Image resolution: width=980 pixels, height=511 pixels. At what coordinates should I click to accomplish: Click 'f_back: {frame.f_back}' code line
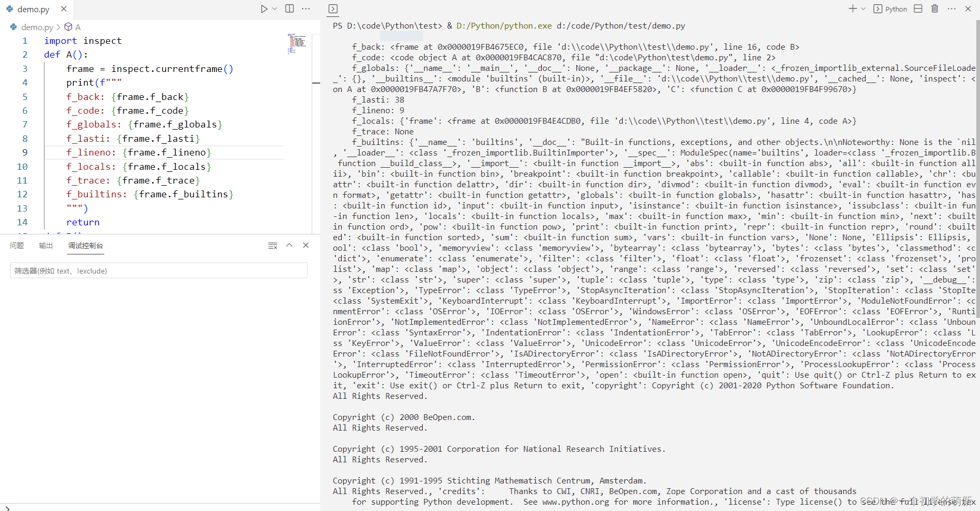pyautogui.click(x=128, y=97)
